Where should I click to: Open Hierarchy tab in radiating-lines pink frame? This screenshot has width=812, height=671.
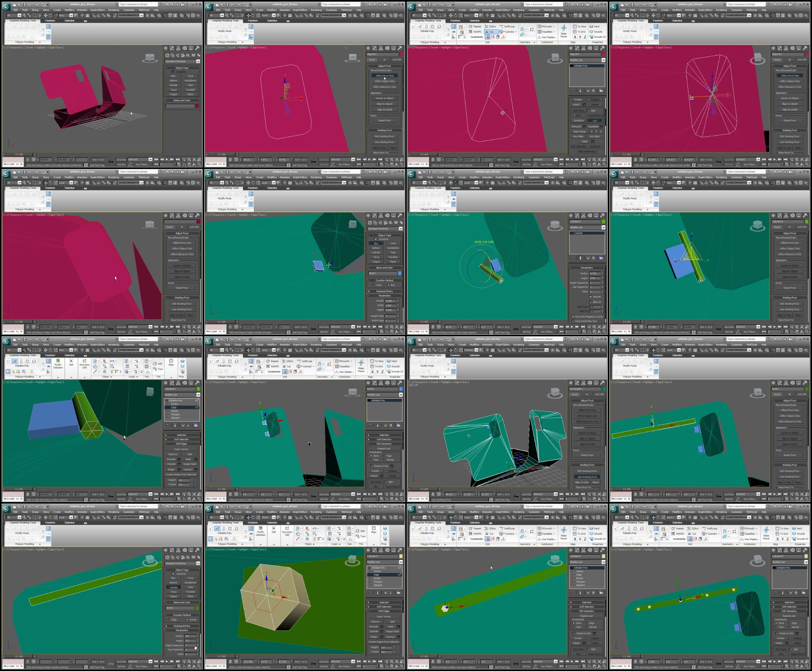pyautogui.click(x=786, y=48)
